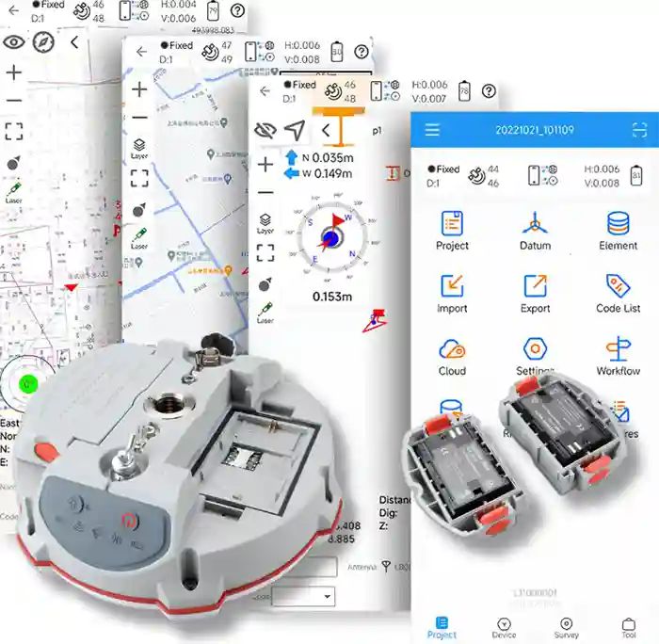Tap help question mark in leftmost screen
Viewport: 659px width, 644px height.
[237, 10]
